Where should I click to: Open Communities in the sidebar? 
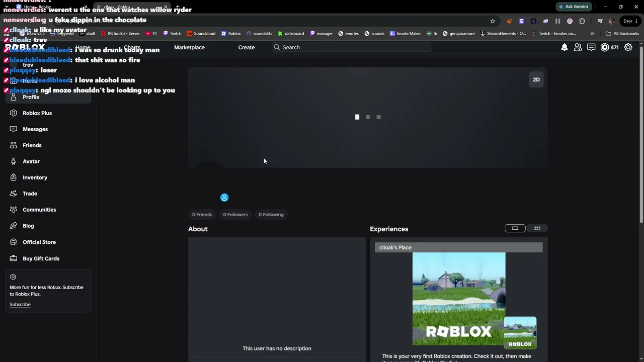point(39,210)
